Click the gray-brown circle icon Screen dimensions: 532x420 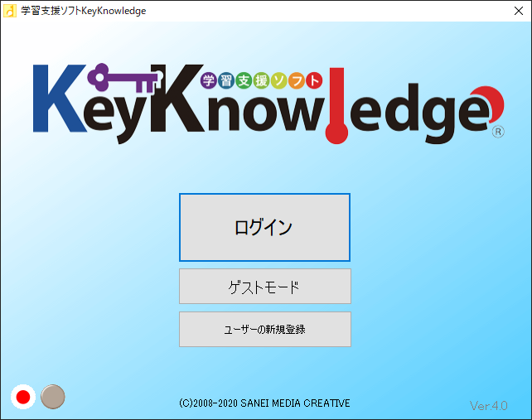point(53,397)
